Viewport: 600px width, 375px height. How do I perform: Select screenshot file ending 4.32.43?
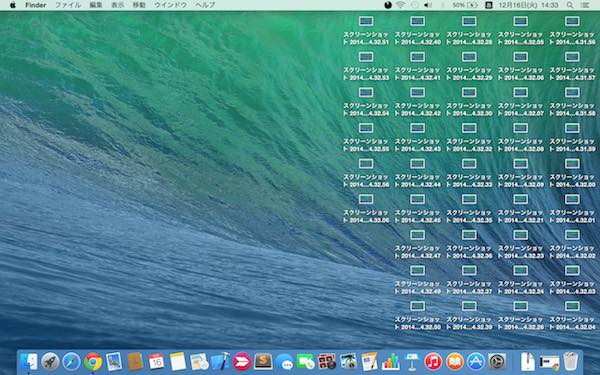coord(417,137)
